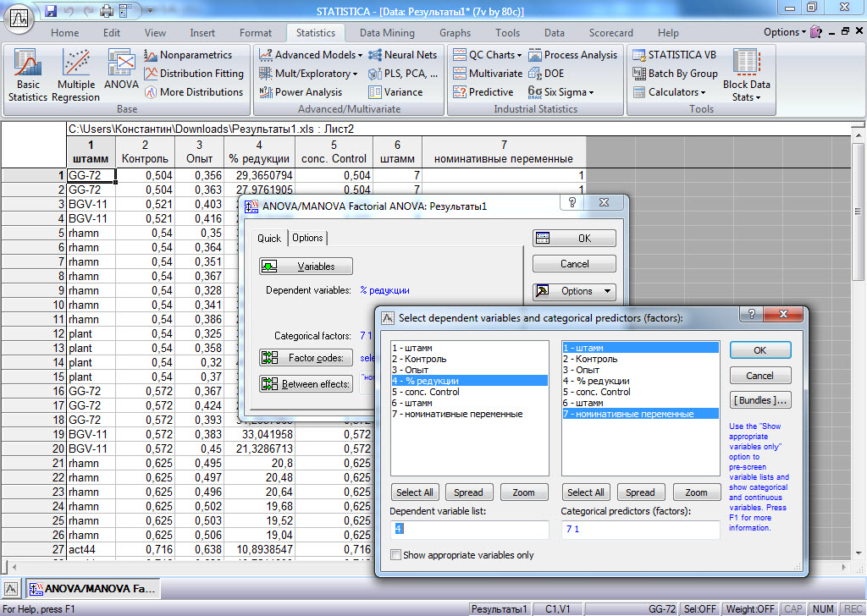Open Options dropdown button in ANOVA dialog
This screenshot has height=616, width=867.
[x=574, y=291]
